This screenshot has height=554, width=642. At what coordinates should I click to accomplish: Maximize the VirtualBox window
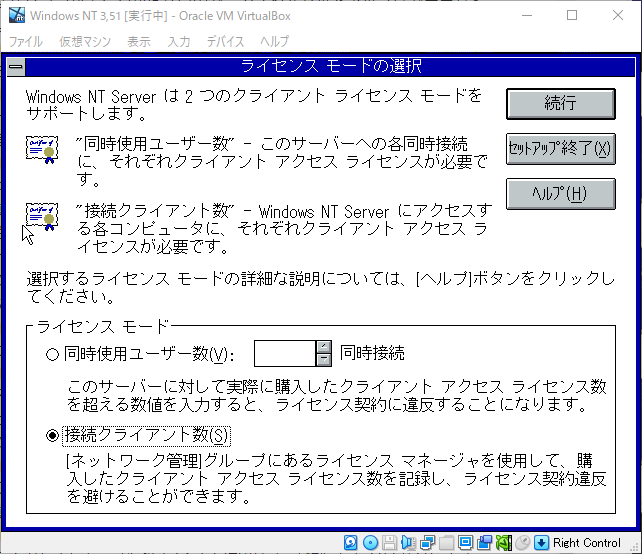[x=572, y=16]
